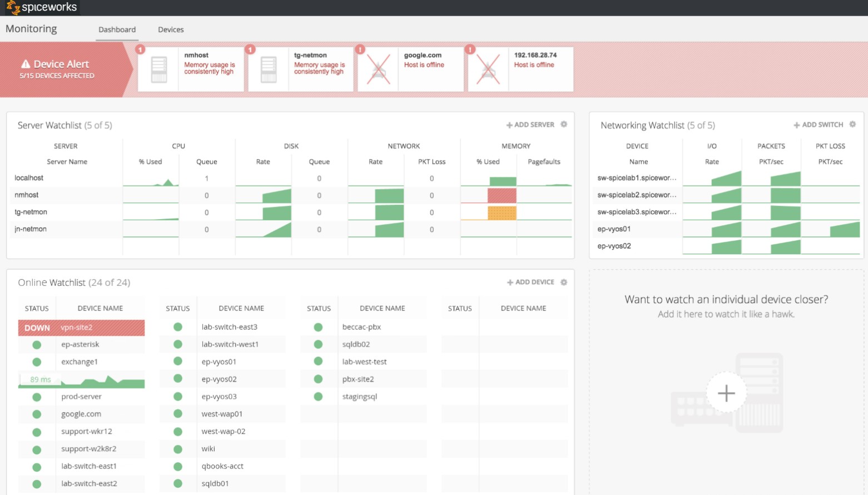Screen dimensions: 868x495
Task: Expand the Device Alert notification badge on nmhost
Action: pos(140,49)
